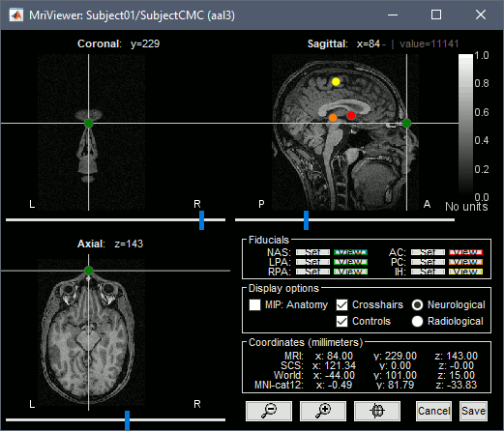Click green nasion marker in axial view

click(88, 271)
